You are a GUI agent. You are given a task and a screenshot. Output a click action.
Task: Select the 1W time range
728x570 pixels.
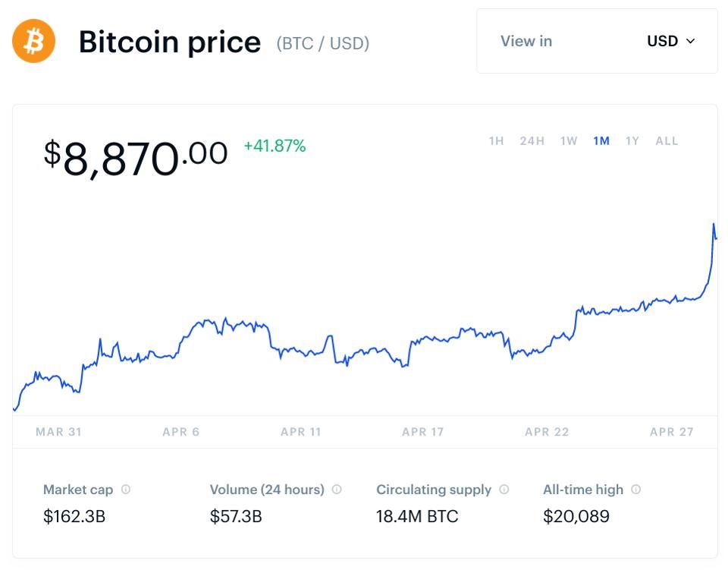569,140
